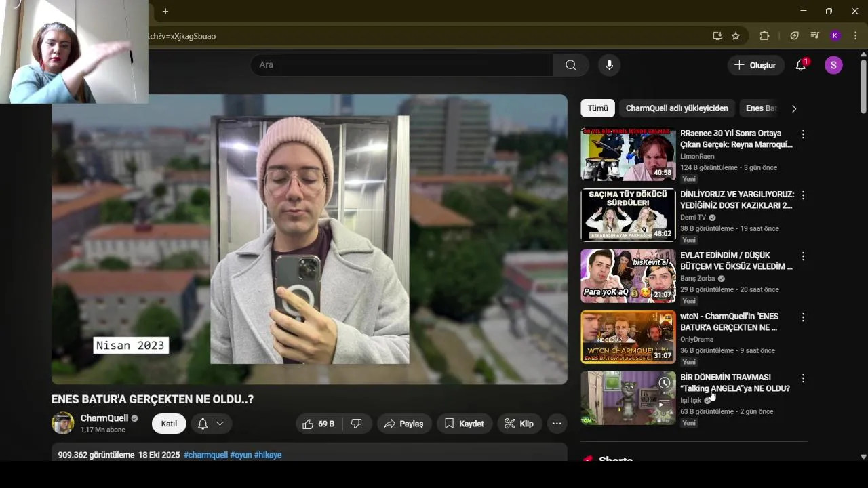The height and width of the screenshot is (488, 868).
Task: Open the Barış Zorba channel name
Action: pyautogui.click(x=697, y=279)
